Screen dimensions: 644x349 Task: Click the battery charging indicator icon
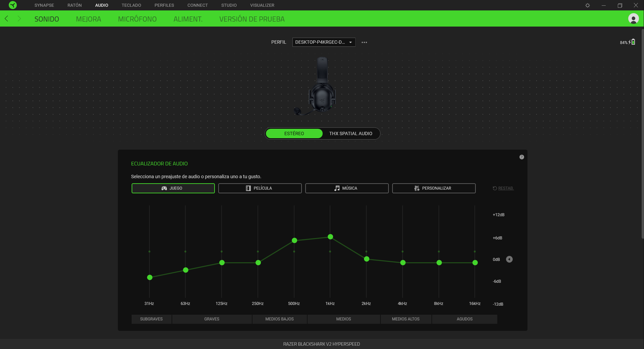pyautogui.click(x=632, y=42)
